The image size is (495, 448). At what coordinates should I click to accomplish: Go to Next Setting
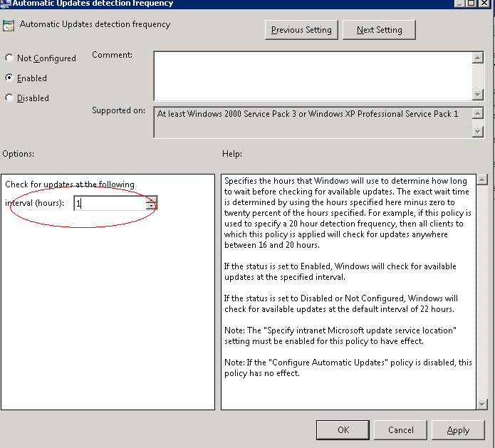click(x=379, y=30)
